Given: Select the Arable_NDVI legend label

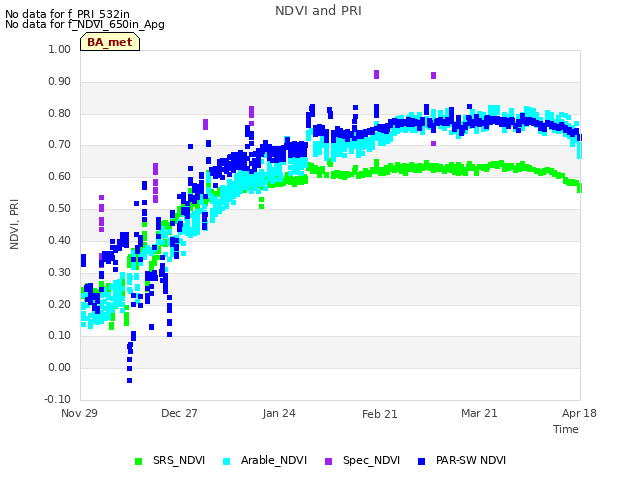Looking at the screenshot, I should point(273,460).
